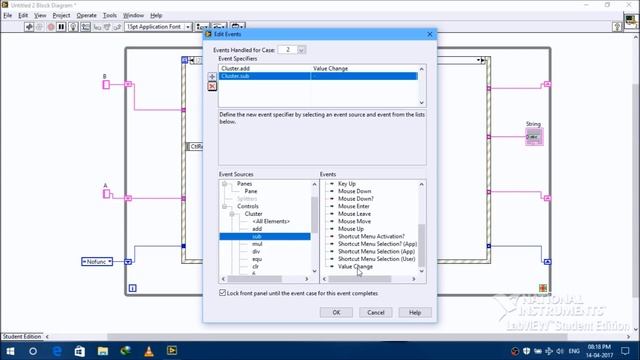Click the Run Continuously toolbar icon
640x360 pixels.
pyautogui.click(x=40, y=27)
